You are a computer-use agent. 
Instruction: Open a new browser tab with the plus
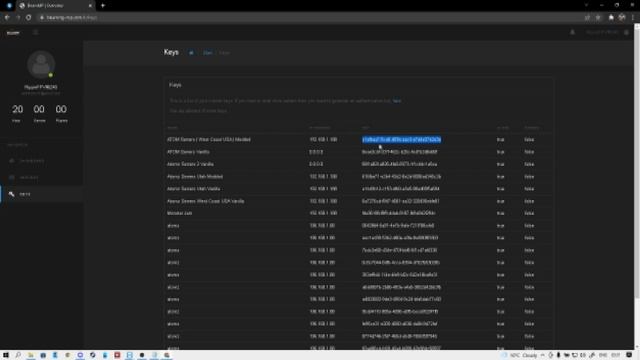coord(103,5)
